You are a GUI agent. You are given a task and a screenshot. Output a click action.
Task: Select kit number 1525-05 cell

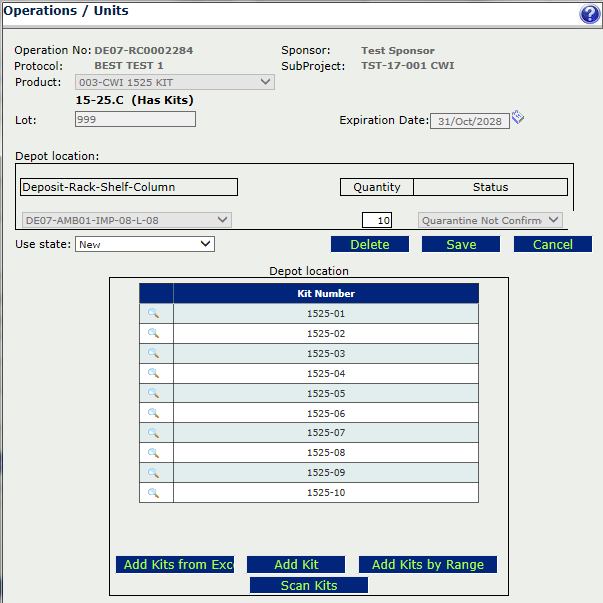click(x=326, y=393)
